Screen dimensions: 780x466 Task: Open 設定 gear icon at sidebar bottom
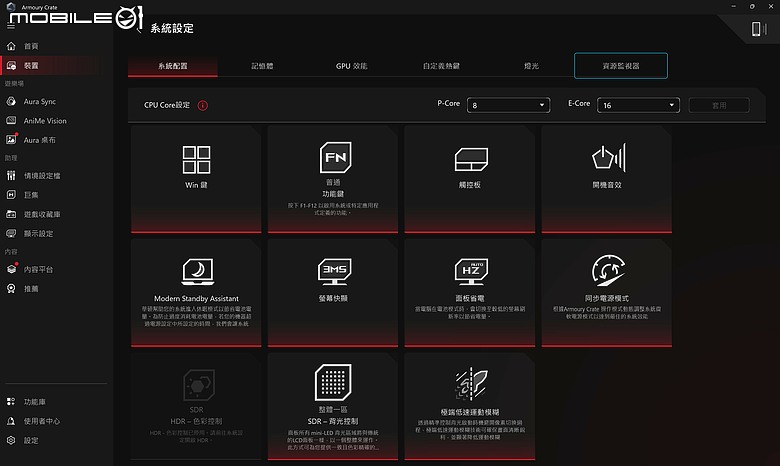pyautogui.click(x=11, y=441)
